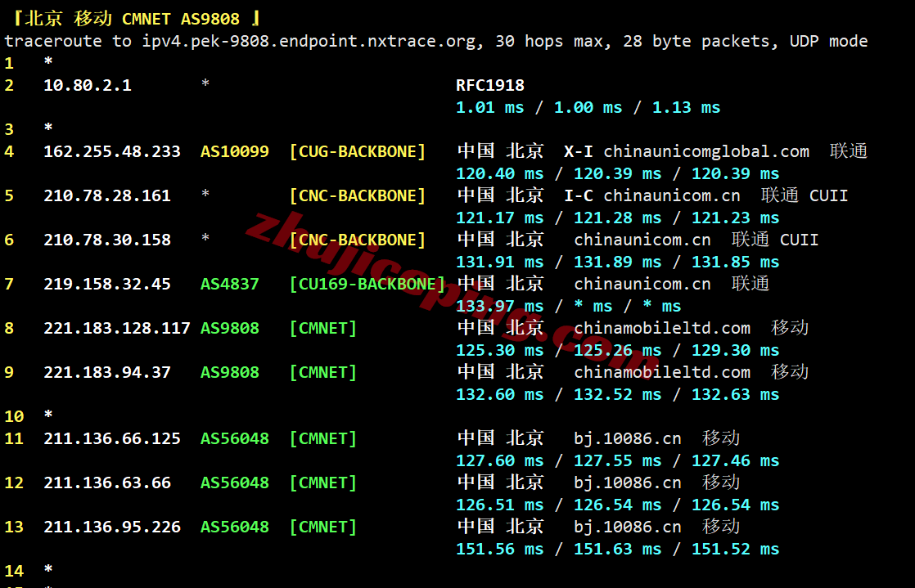The height and width of the screenshot is (588, 915).
Task: Select chinaunicom.cn on hop 6
Action: 642,240
